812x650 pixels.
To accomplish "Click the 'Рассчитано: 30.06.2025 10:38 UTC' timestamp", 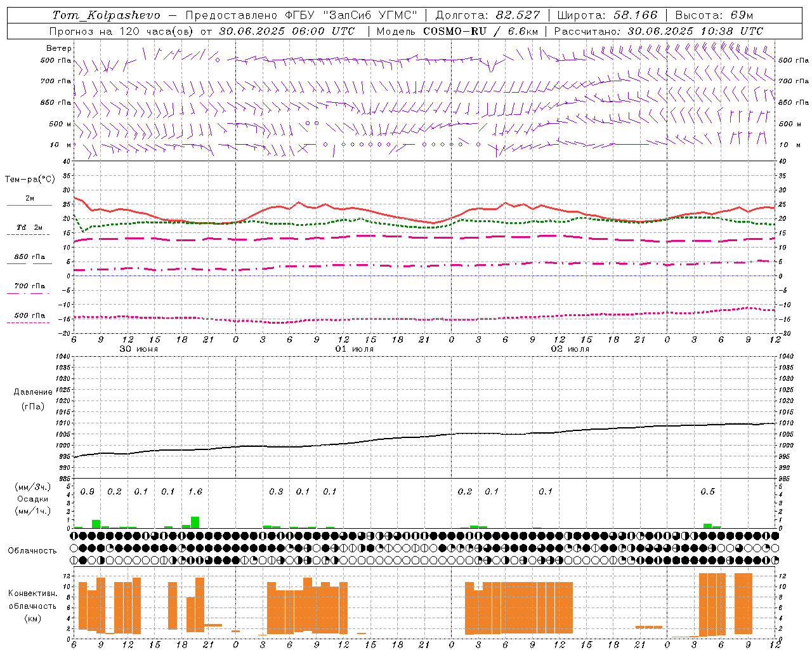I will click(658, 31).
